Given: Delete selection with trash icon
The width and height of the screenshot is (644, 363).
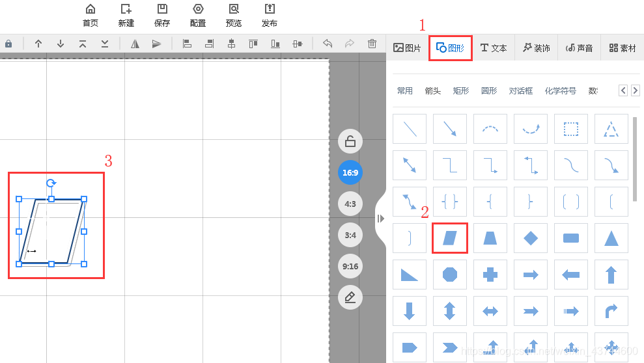Looking at the screenshot, I should [x=372, y=43].
